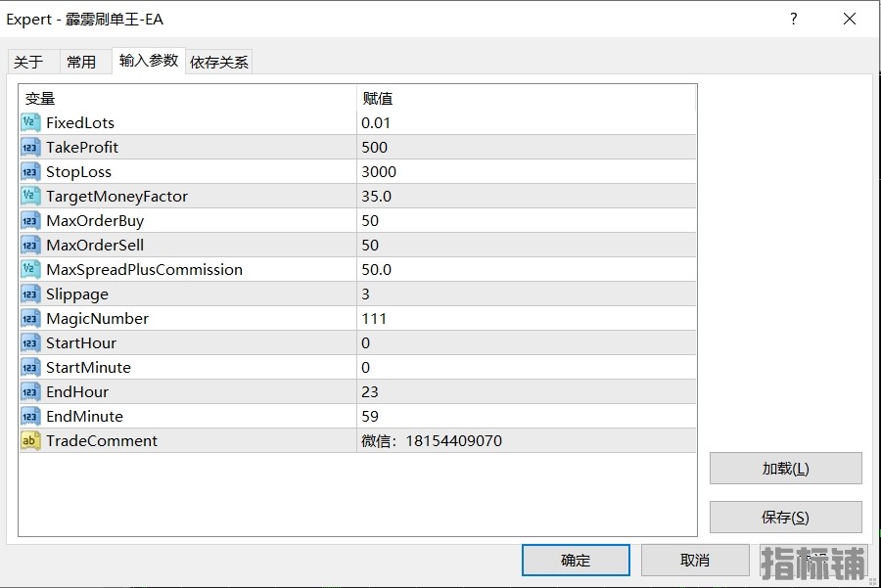
Task: Click the StartHour integer icon
Action: coord(30,343)
